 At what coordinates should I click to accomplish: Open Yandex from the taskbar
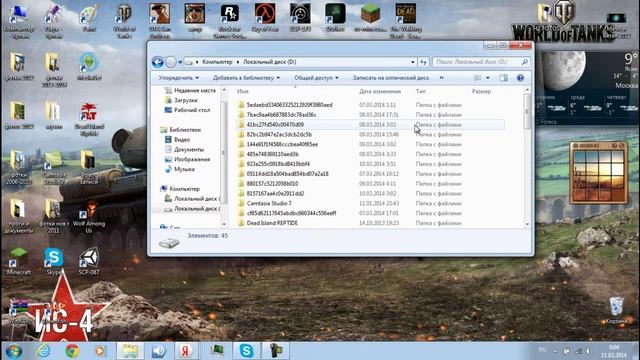[x=186, y=351]
